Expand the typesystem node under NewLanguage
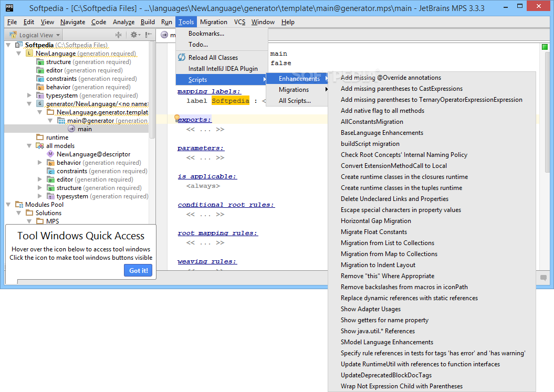 pos(29,96)
